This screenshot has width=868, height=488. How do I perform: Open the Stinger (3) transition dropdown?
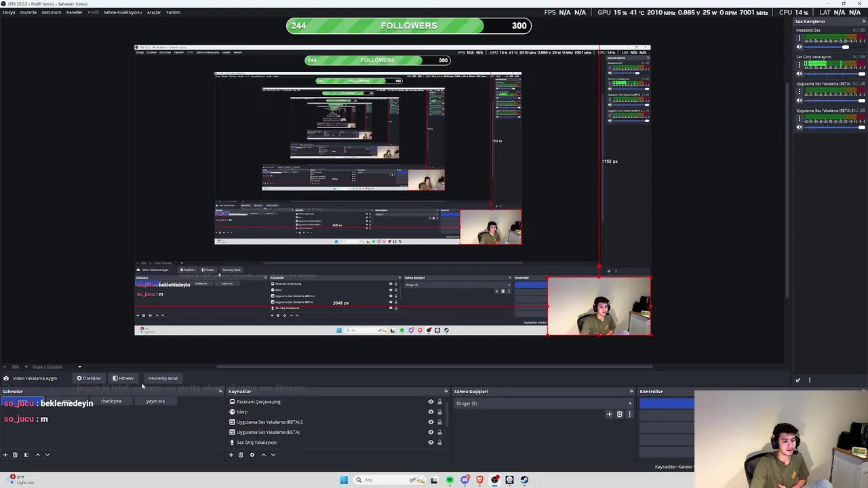545,404
